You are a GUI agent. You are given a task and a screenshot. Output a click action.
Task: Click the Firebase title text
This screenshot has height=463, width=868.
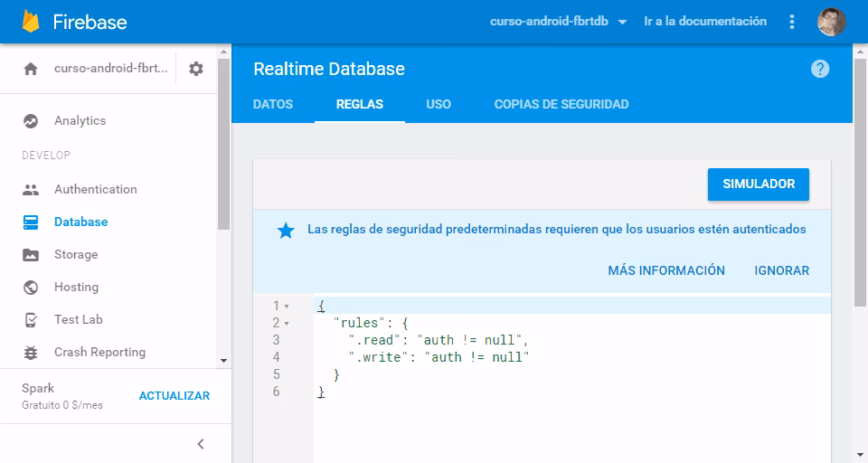90,22
